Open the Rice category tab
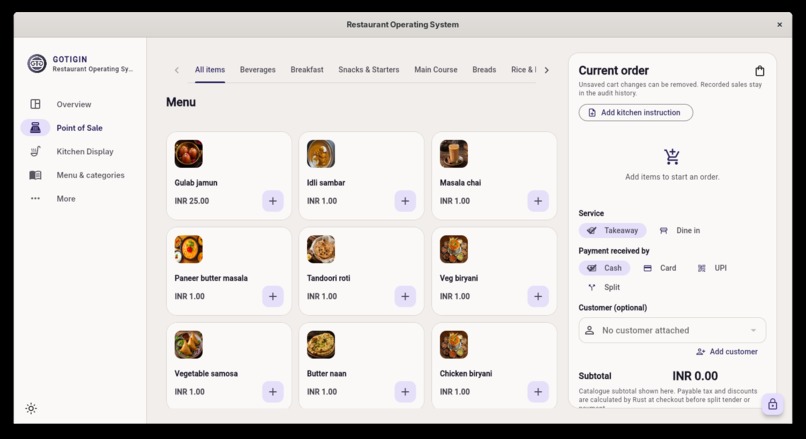806x439 pixels. (x=523, y=69)
